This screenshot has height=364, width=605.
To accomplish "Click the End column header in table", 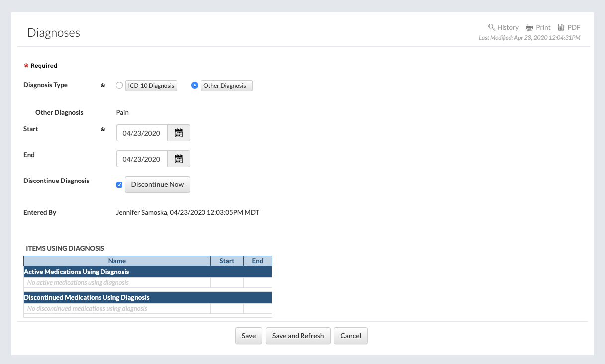I will tap(257, 261).
